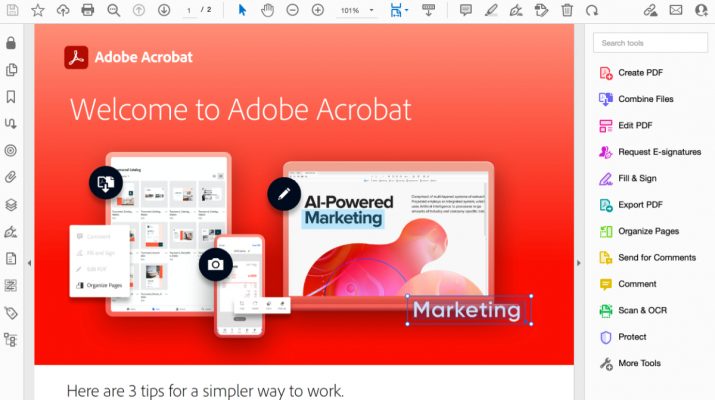Open the structure tree panel icon

10,340
